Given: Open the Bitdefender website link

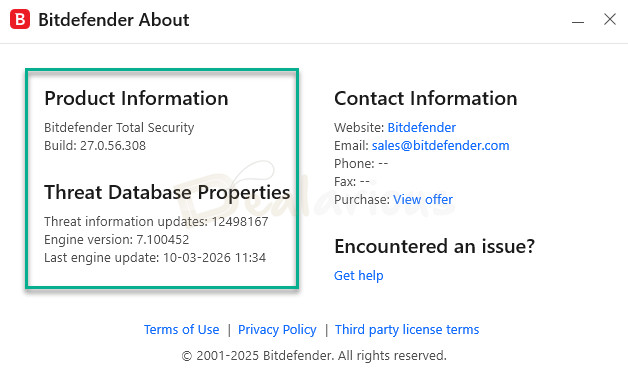Looking at the screenshot, I should pyautogui.click(x=421, y=127).
